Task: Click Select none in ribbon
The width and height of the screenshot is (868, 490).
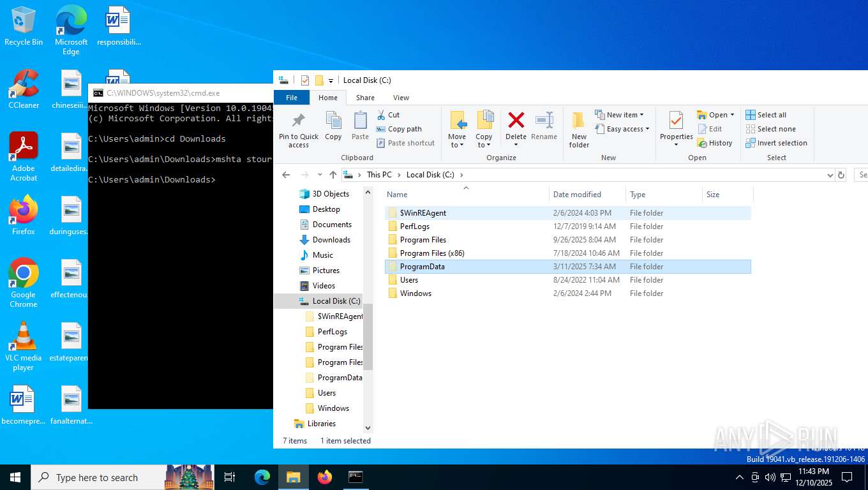Action: (x=770, y=129)
